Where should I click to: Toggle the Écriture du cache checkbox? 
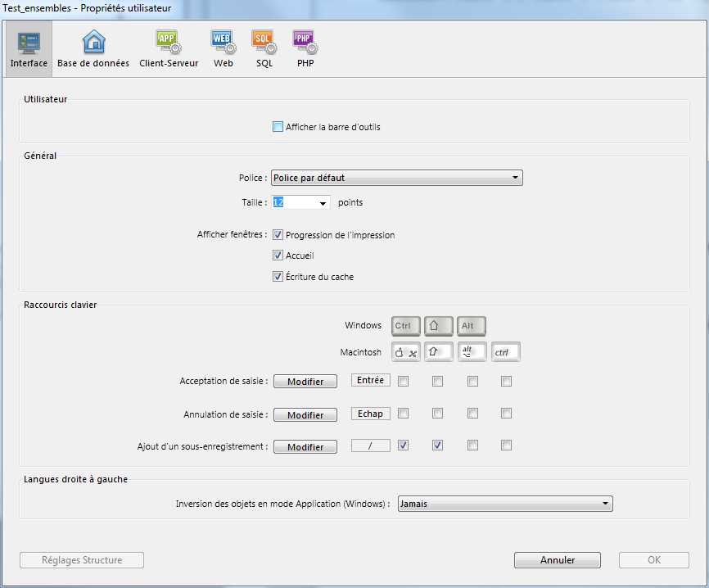pyautogui.click(x=278, y=277)
